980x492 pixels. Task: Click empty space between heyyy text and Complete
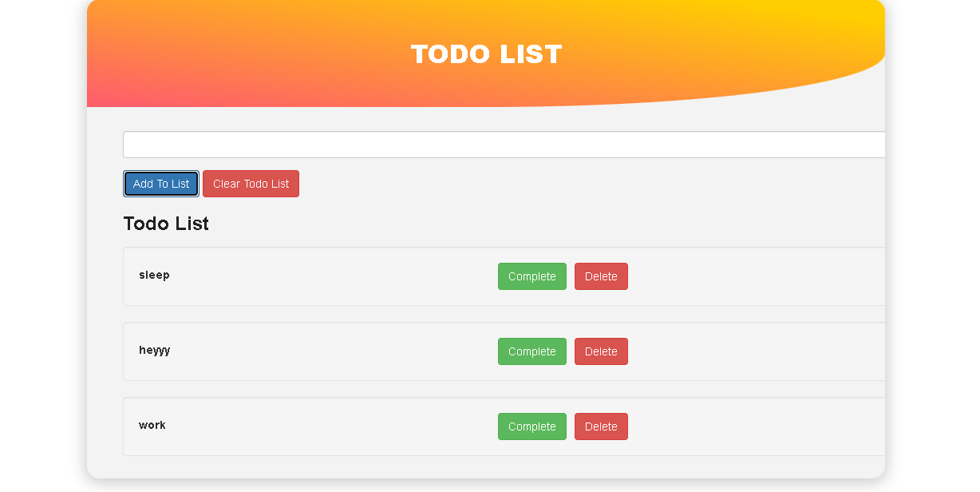[x=335, y=351]
